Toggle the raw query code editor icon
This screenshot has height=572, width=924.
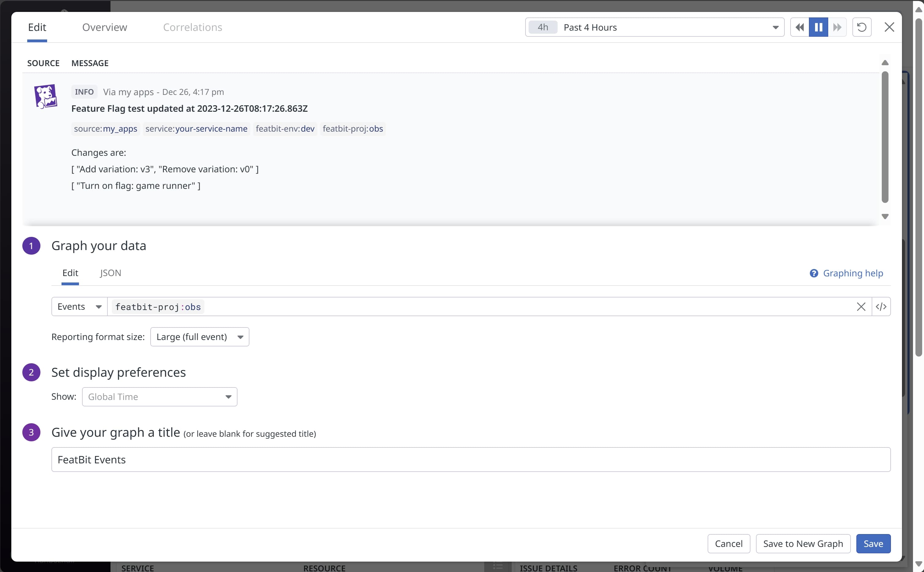pyautogui.click(x=881, y=307)
